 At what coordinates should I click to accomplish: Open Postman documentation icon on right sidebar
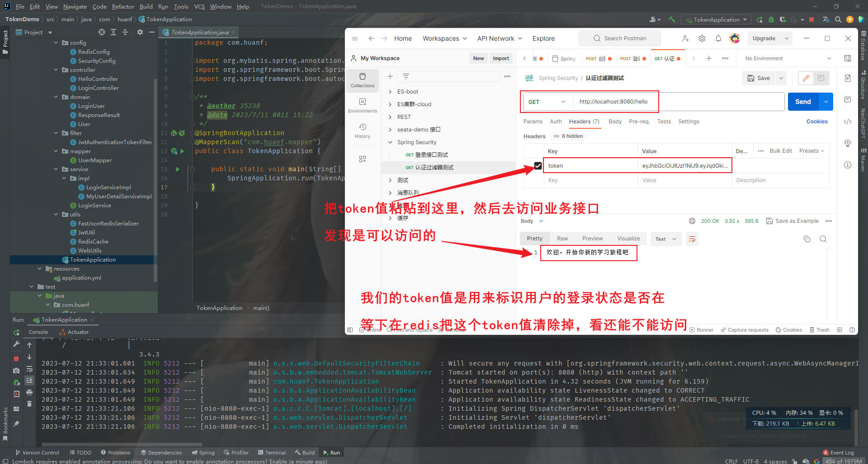coord(848,78)
